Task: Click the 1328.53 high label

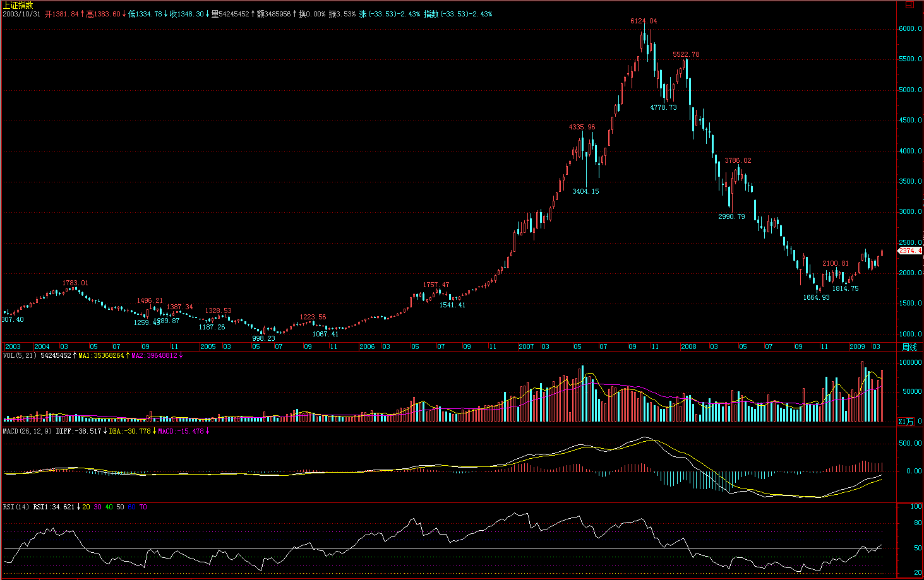Action: (218, 311)
